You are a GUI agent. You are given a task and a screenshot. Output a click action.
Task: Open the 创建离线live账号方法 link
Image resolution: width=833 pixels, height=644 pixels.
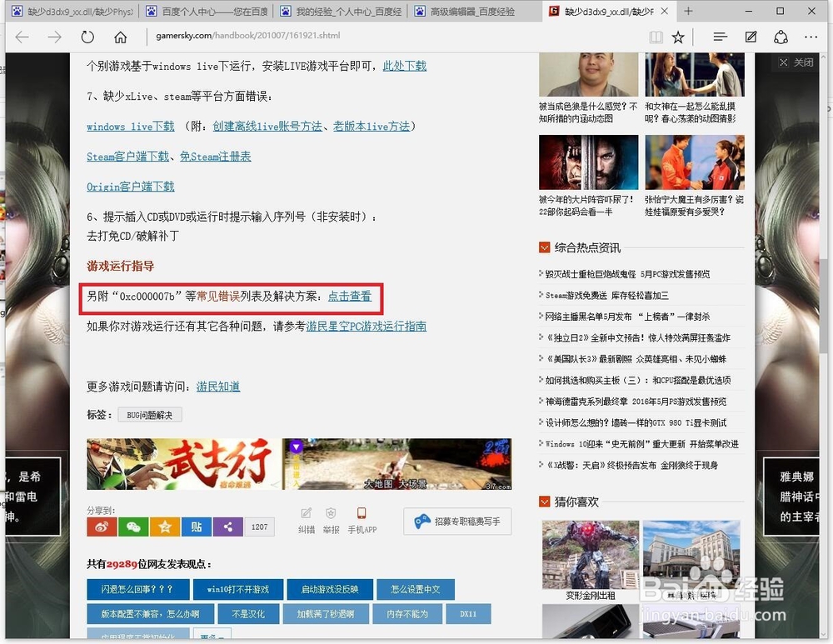(267, 127)
